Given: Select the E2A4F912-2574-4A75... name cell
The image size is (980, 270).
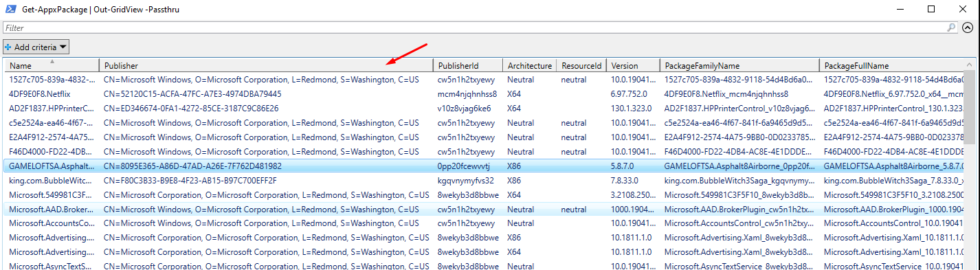Looking at the screenshot, I should coord(52,137).
